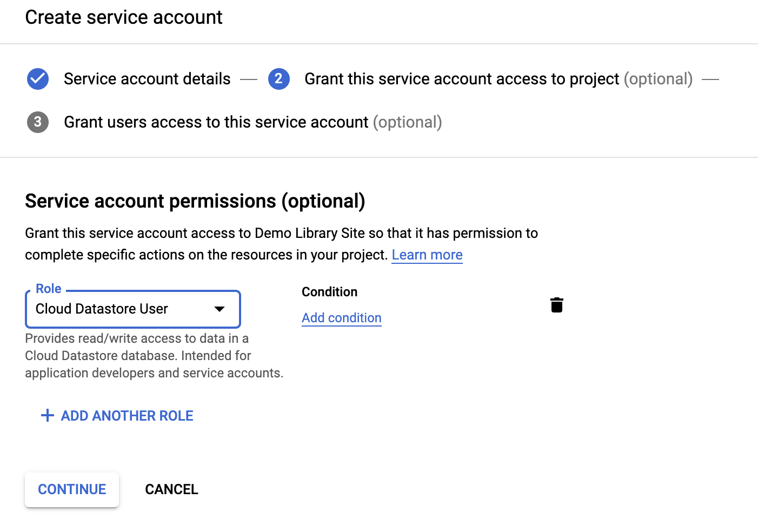The image size is (758, 532).
Task: Click the Create service account heading
Action: coord(124,17)
